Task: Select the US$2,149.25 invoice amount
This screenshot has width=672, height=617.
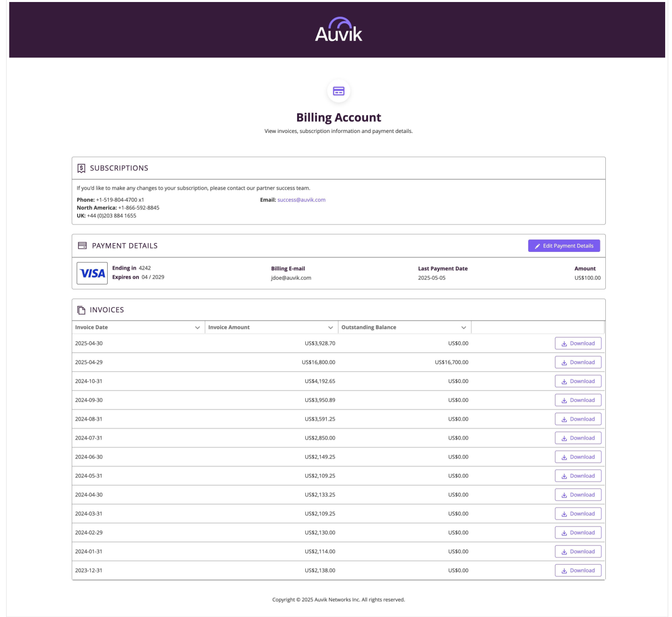Action: tap(320, 457)
